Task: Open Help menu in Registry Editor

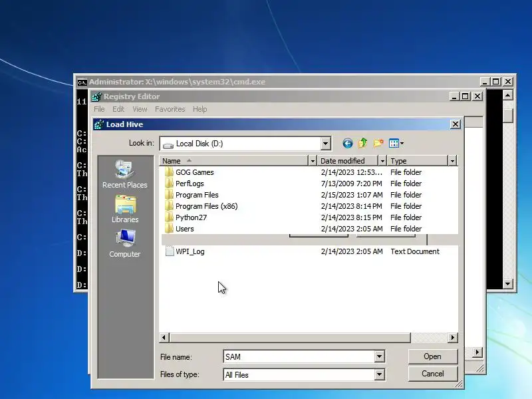Action: pos(200,109)
